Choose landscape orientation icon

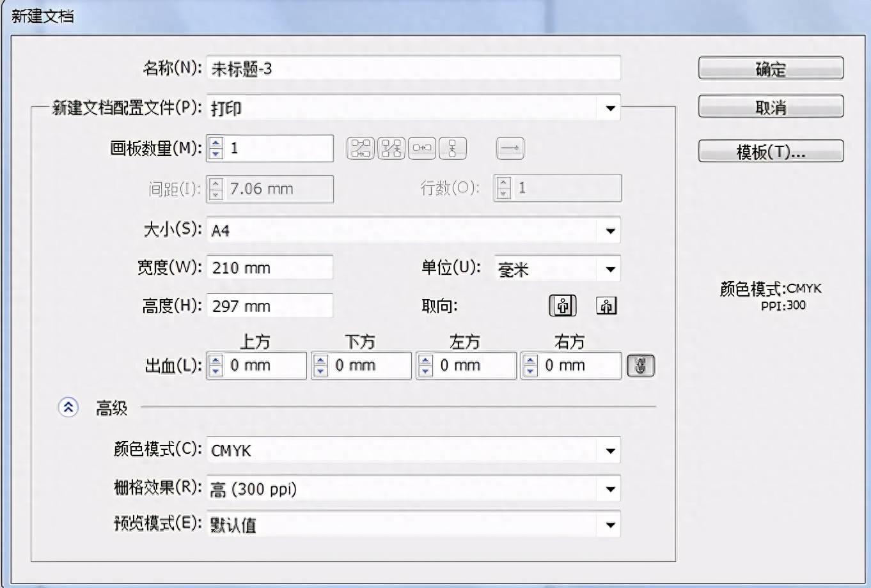(606, 306)
